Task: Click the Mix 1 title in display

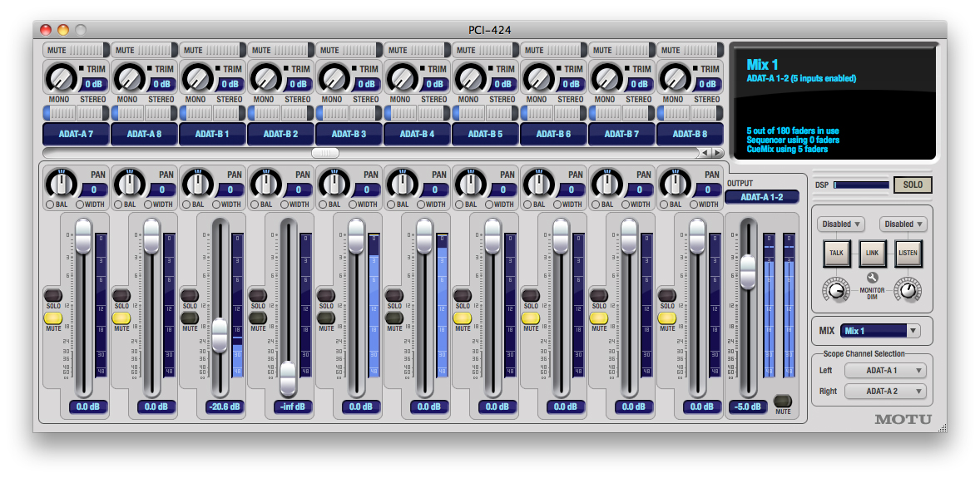Action: 763,65
